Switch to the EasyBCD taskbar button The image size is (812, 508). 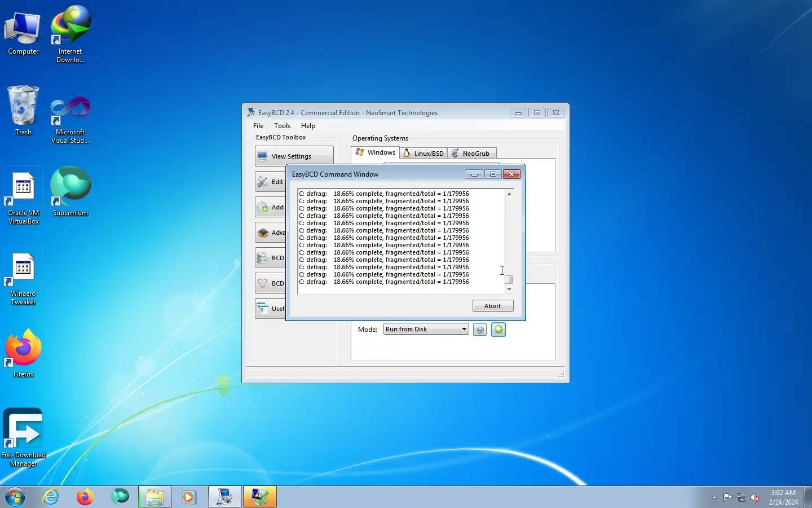tap(259, 497)
